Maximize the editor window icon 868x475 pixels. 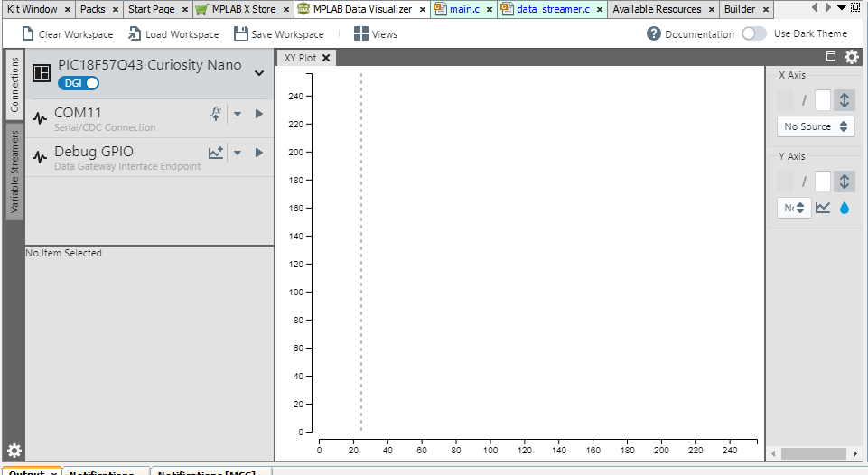click(x=856, y=8)
